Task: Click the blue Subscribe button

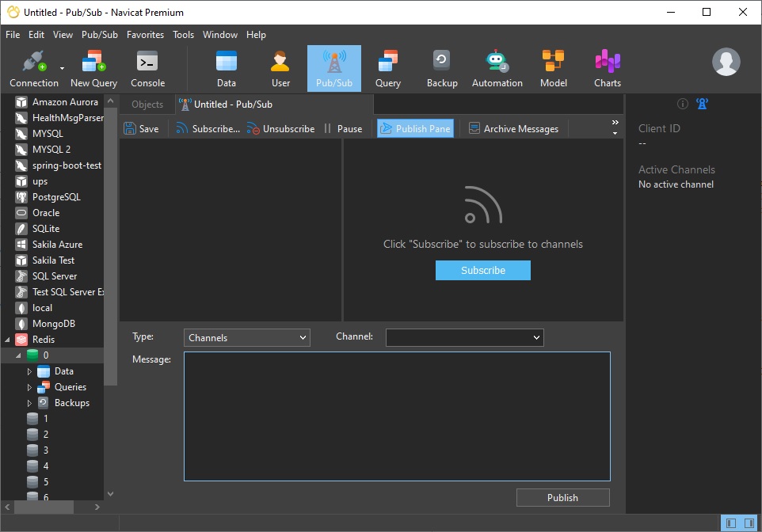Action: pyautogui.click(x=483, y=270)
